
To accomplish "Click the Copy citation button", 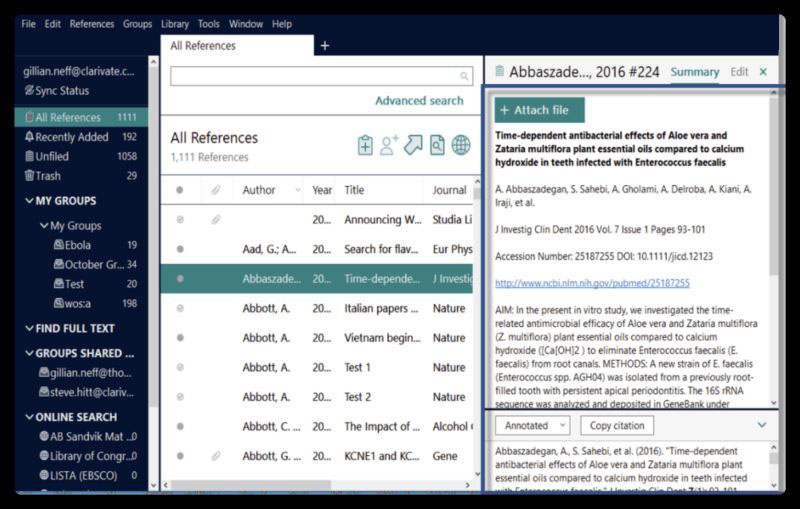I will (x=617, y=425).
